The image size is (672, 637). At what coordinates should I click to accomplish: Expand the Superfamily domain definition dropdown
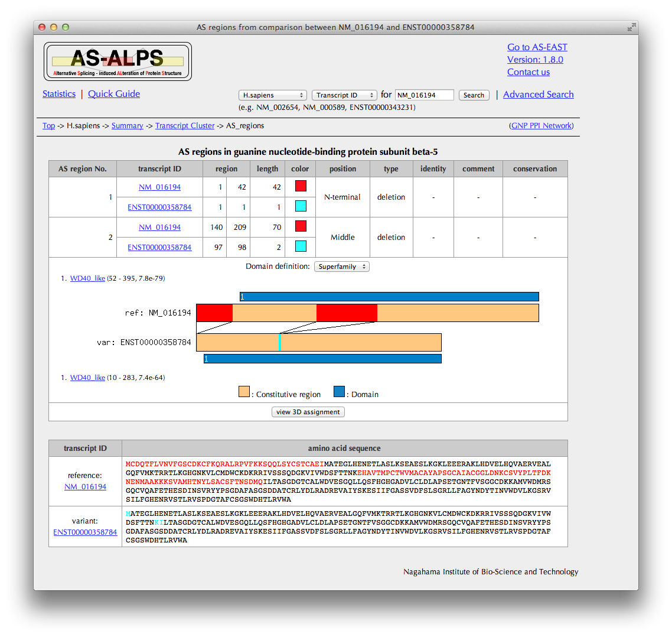click(341, 266)
